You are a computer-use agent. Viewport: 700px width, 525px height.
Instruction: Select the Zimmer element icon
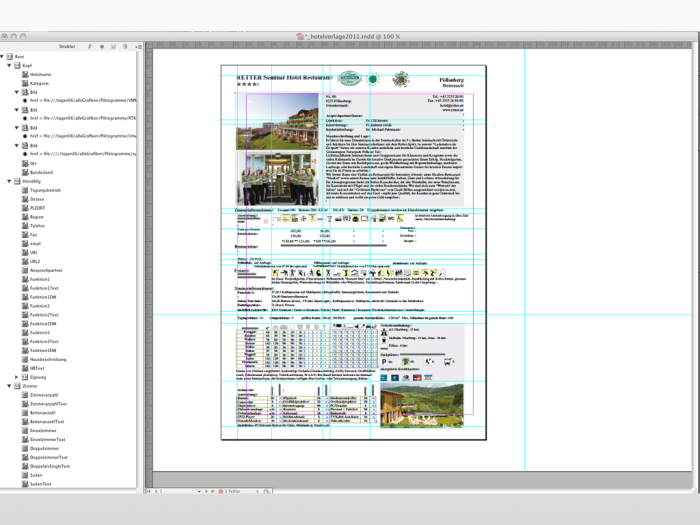17,386
